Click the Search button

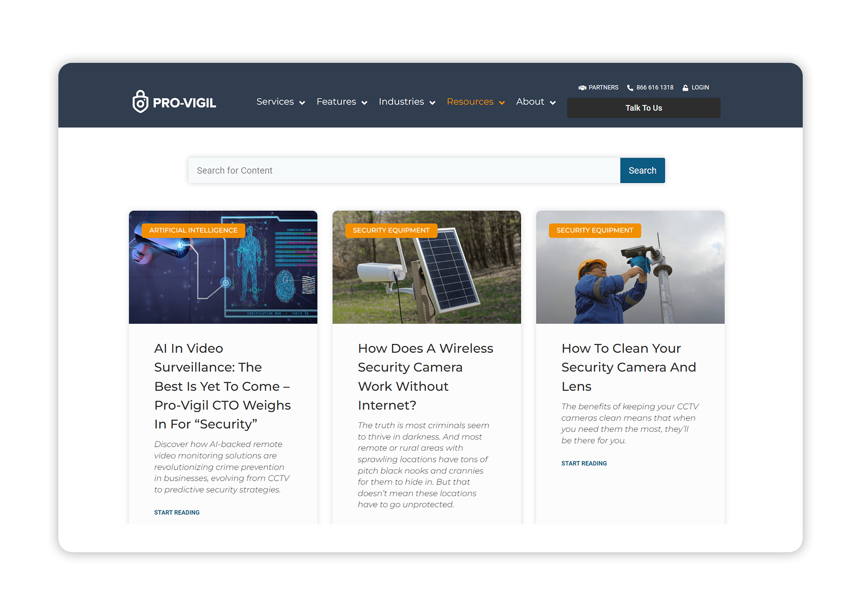pyautogui.click(x=642, y=170)
